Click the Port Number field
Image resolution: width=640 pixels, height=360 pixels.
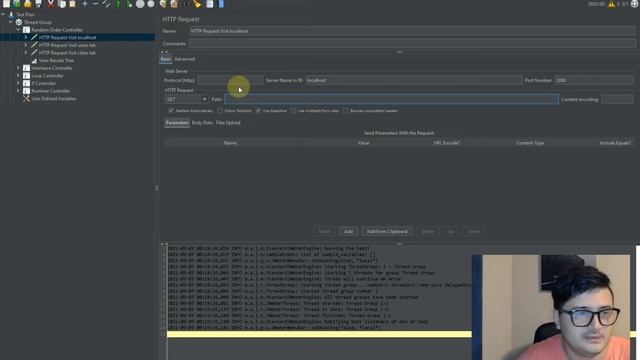tap(594, 80)
